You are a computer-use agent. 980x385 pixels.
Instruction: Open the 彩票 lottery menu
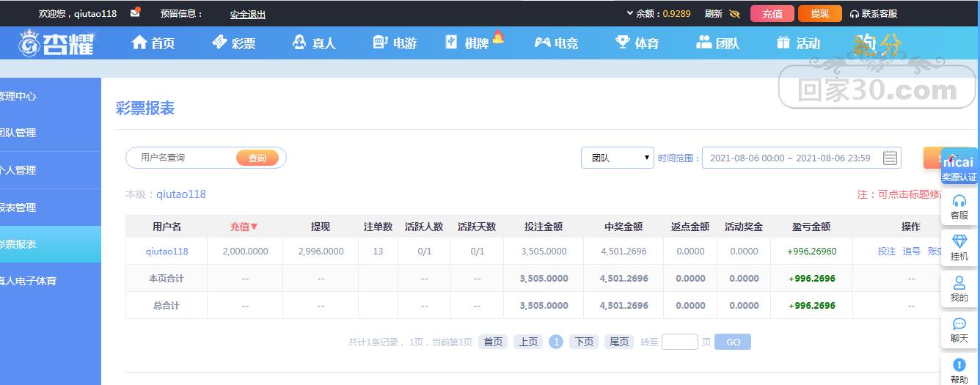[234, 43]
